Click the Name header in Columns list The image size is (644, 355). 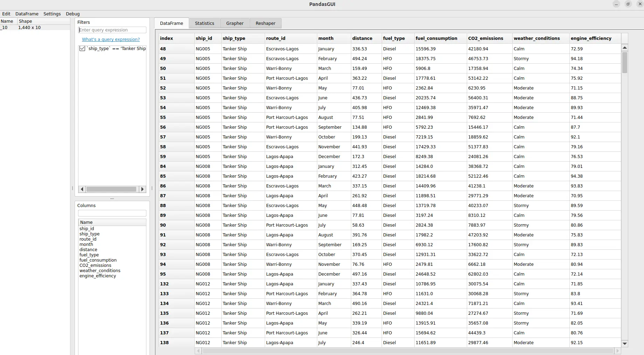pos(112,222)
